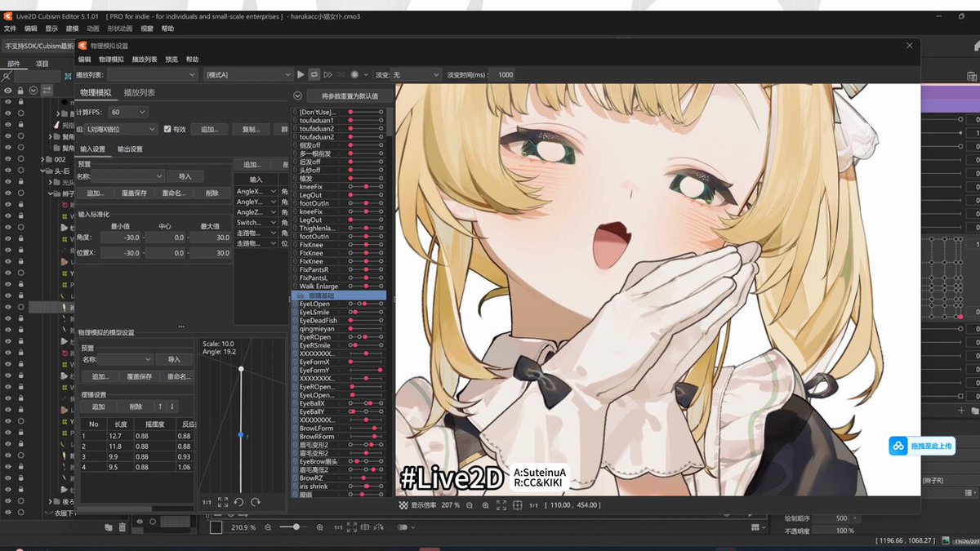Click the parts panel swap arrows icon

click(47, 90)
